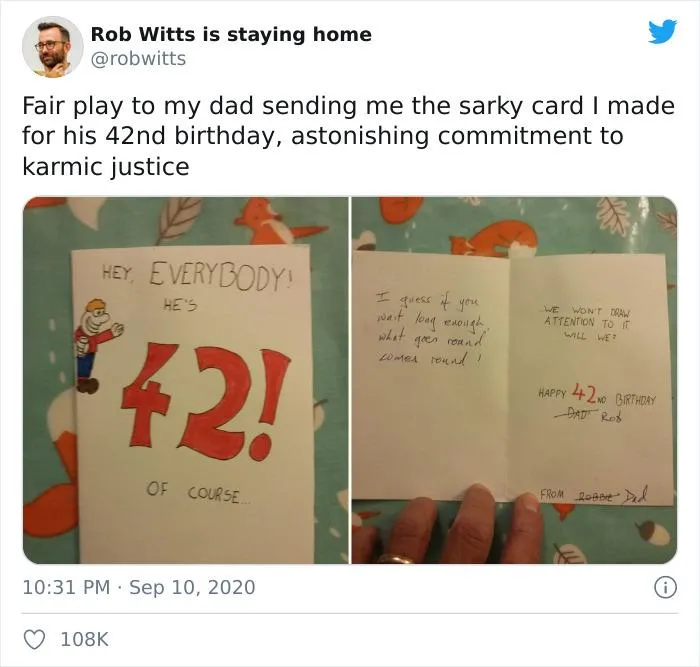Click the heart like icon
The image size is (700, 667).
pyautogui.click(x=34, y=639)
